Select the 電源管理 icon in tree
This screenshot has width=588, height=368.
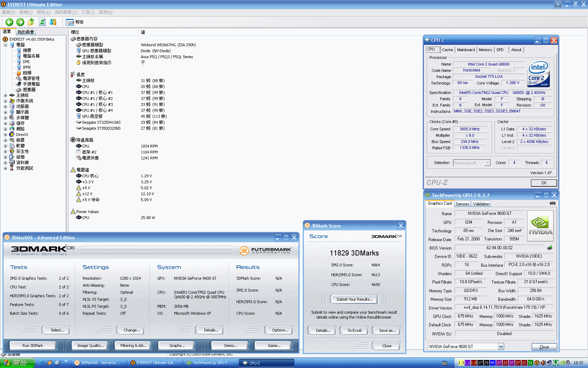coord(19,79)
